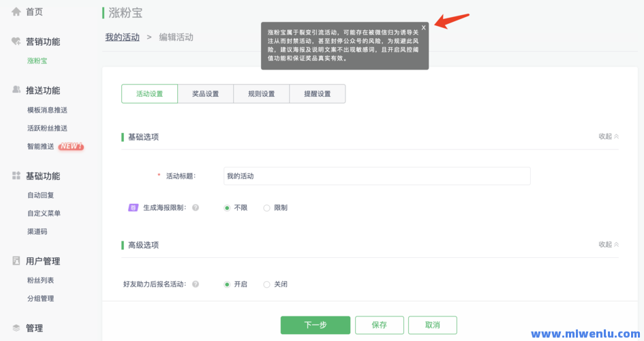Screen dimensions: 644x341
Task: Click the purple badge icon before 生成海报限制
Action: [x=133, y=208]
